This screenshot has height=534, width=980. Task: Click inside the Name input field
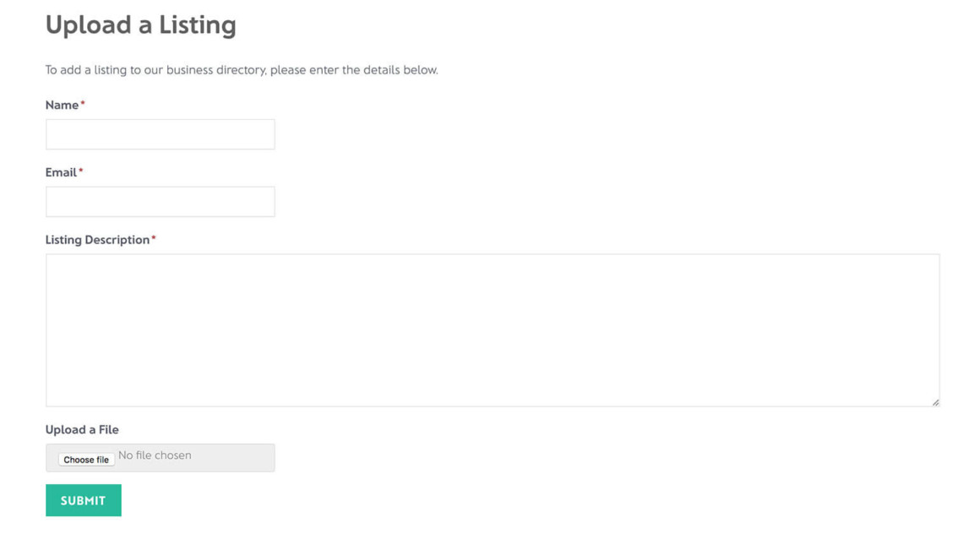coord(160,133)
